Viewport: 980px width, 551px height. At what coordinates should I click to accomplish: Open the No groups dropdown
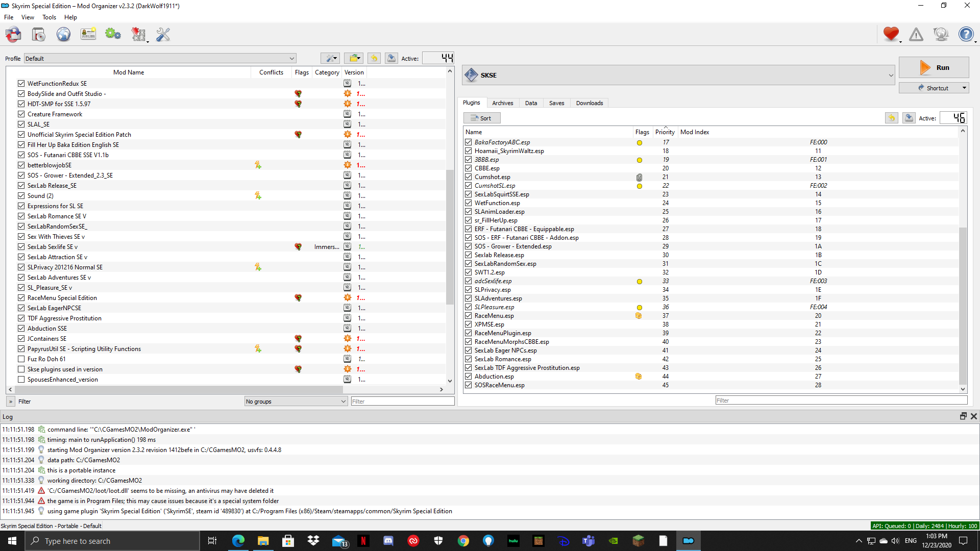click(296, 402)
